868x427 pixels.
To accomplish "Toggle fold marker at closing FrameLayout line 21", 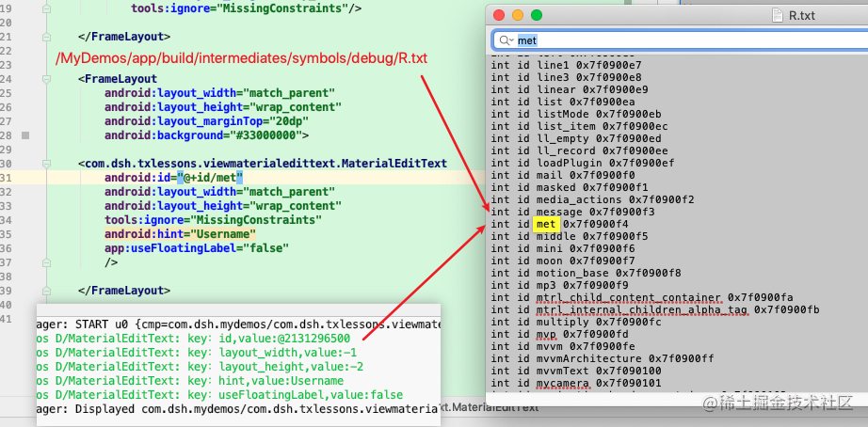I will (46, 37).
